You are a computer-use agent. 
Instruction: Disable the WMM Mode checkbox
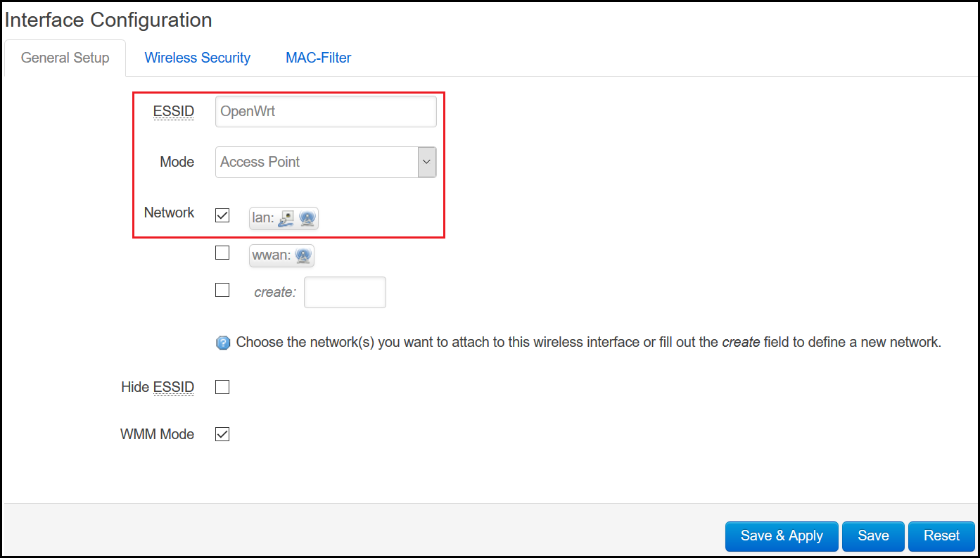coord(222,433)
